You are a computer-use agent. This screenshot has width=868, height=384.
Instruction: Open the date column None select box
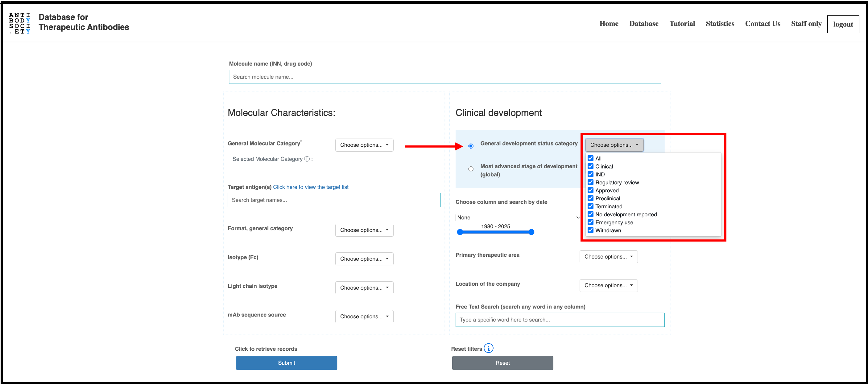tap(518, 217)
